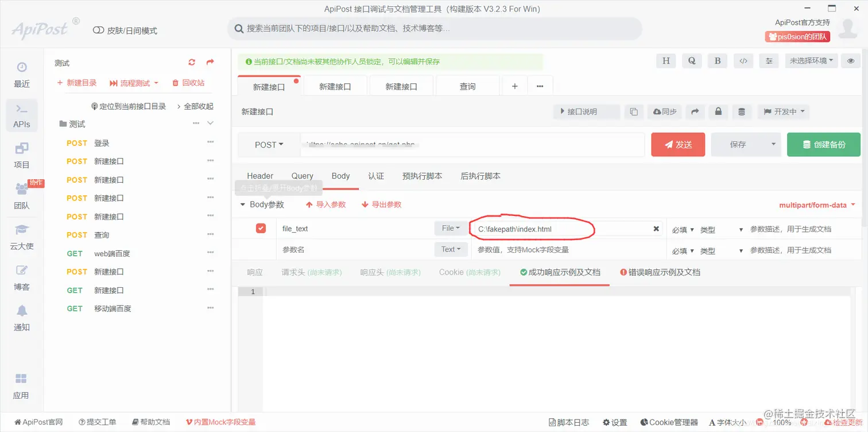Open the 保存 save dropdown arrow
This screenshot has width=868, height=432.
point(773,145)
